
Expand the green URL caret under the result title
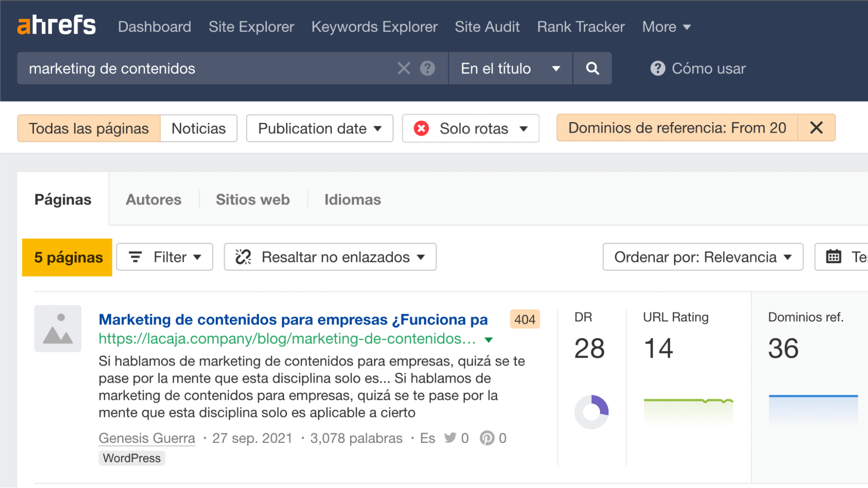(x=488, y=340)
